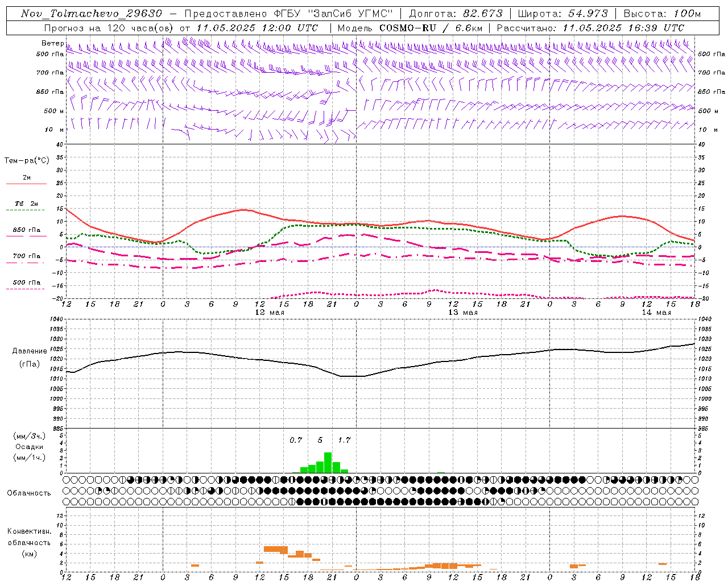Viewport: 728px width, 582px height.
Task: Click the Тем-ра(°C) axis title
Action: tap(27, 161)
